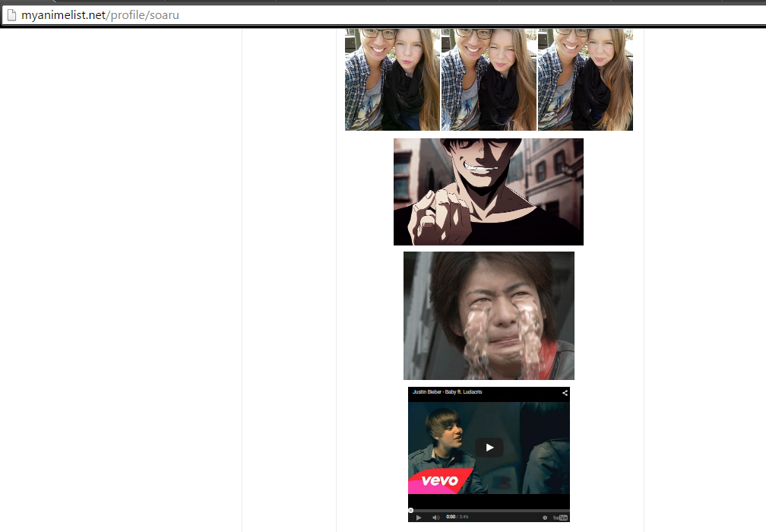The image size is (766, 532).
Task: Click the page icon in the address bar
Action: point(11,15)
